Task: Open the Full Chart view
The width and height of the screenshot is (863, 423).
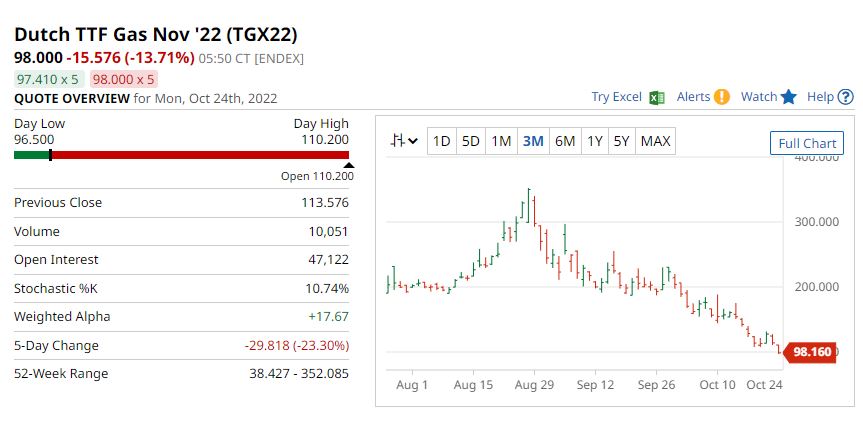Action: [806, 144]
